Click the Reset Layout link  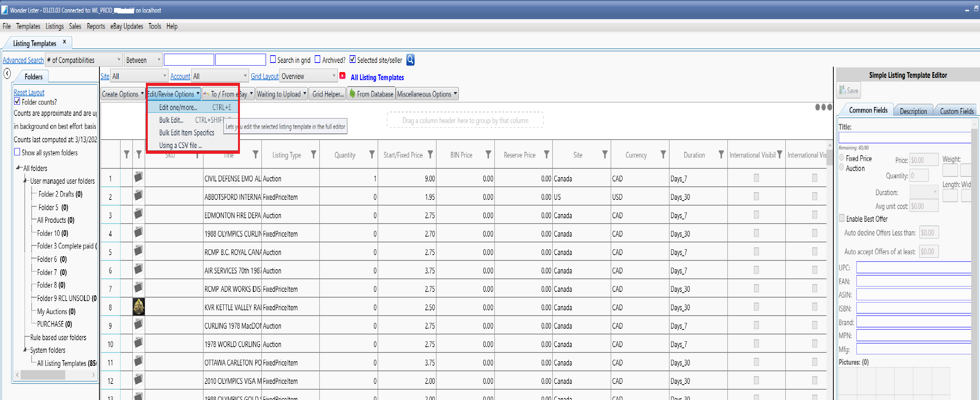tap(29, 92)
